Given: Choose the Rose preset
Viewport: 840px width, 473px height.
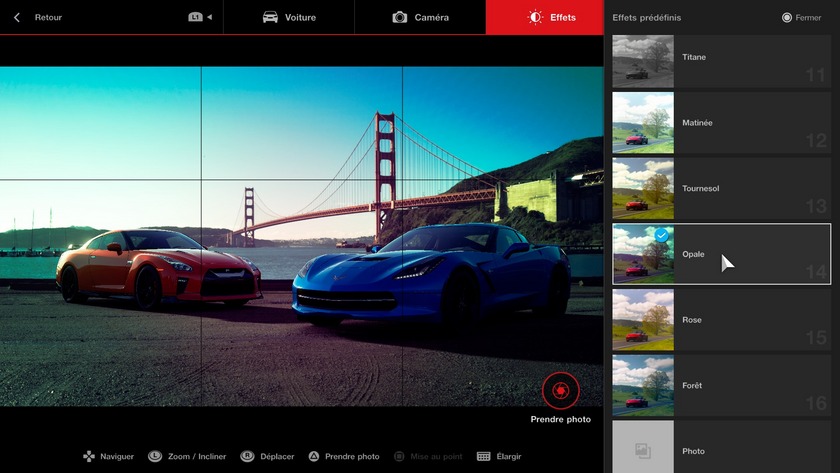Looking at the screenshot, I should [722, 320].
